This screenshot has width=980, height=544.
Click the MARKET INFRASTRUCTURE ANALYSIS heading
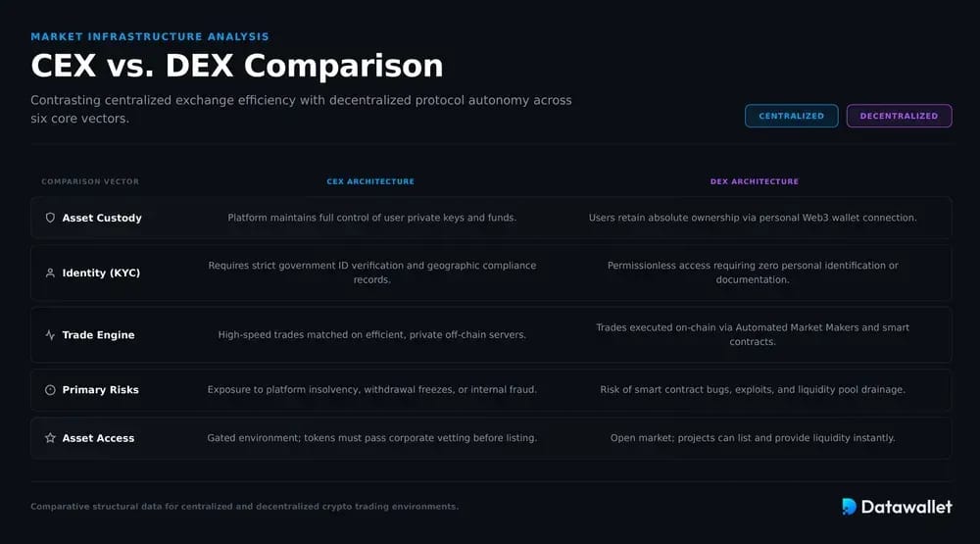click(x=150, y=37)
